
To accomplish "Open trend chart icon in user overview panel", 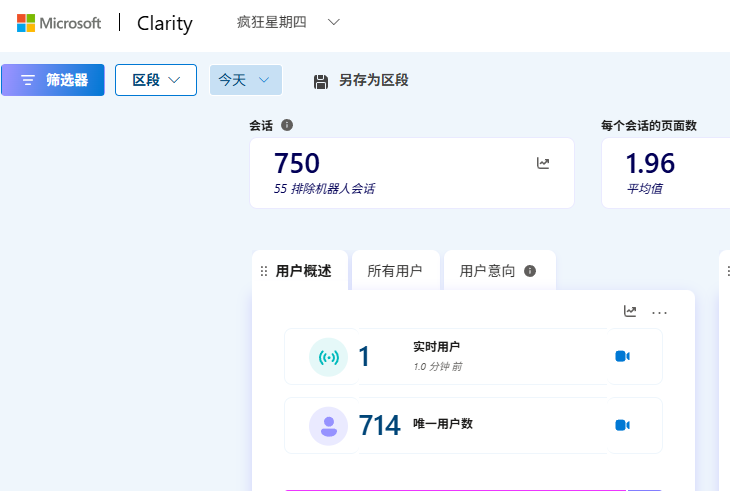I will pyautogui.click(x=630, y=311).
